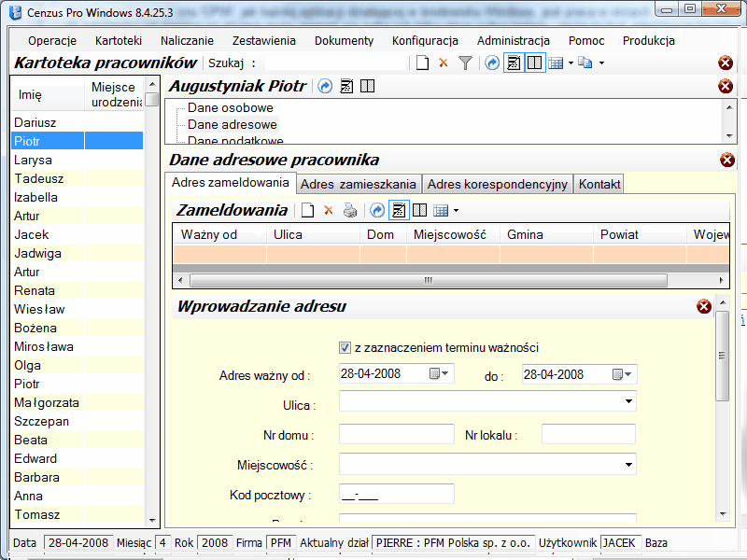The image size is (747, 560).
Task: Switch to Adres korespondencyjny tab
Action: [x=498, y=184]
